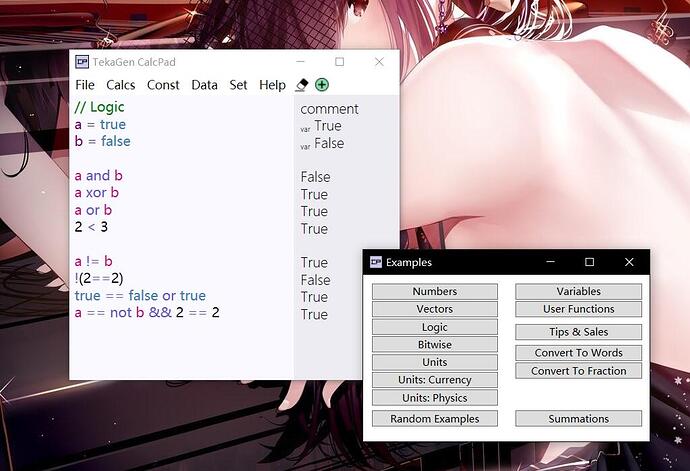Load the Units: Currency example

(435, 380)
